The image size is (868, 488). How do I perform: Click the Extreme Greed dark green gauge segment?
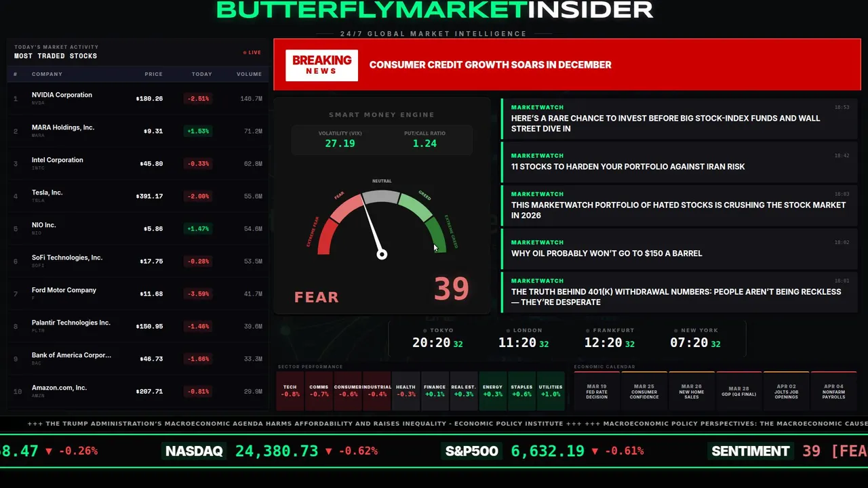tap(436, 235)
